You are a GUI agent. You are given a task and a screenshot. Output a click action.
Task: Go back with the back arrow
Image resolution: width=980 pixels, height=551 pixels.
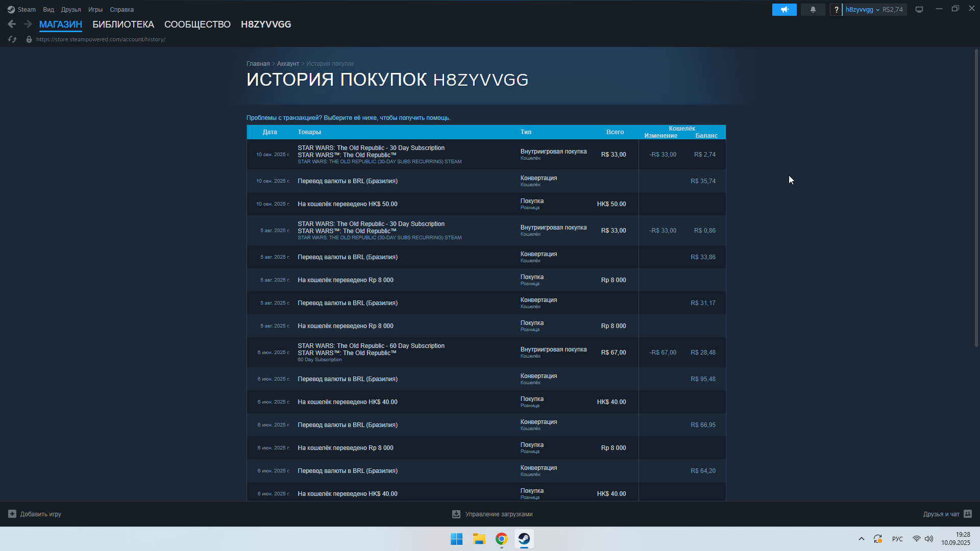tap(12, 24)
